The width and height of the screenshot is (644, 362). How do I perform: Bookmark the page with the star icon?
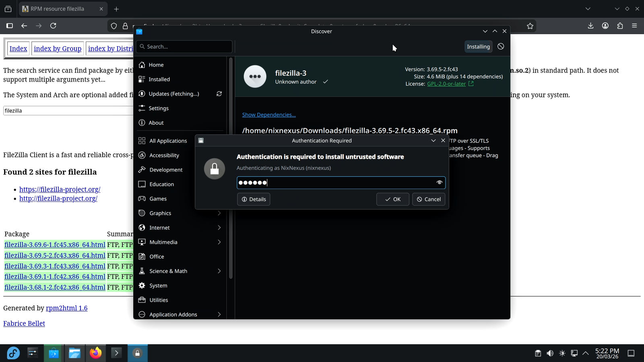click(x=530, y=26)
